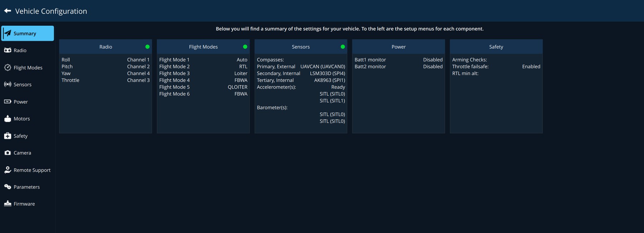
Task: Click the Firmware download icon
Action: tap(8, 204)
